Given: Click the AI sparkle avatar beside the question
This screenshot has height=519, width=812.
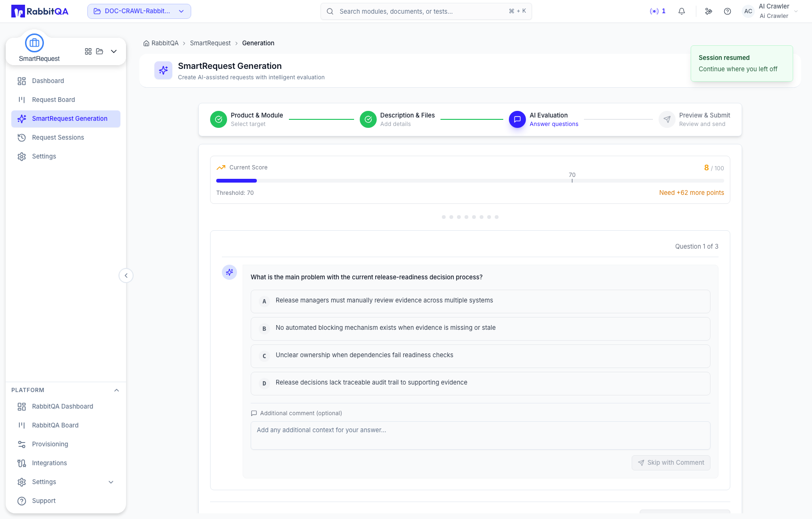Looking at the screenshot, I should tap(229, 272).
